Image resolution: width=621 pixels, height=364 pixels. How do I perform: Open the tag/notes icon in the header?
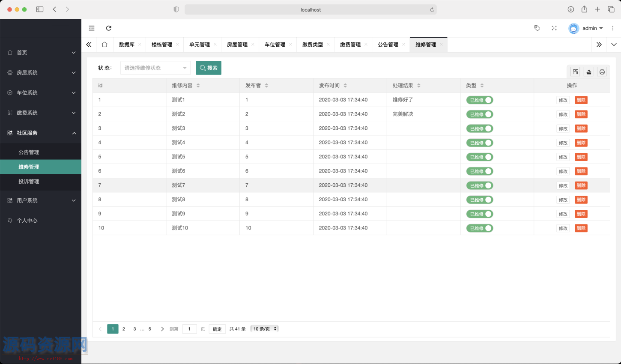coord(537,28)
